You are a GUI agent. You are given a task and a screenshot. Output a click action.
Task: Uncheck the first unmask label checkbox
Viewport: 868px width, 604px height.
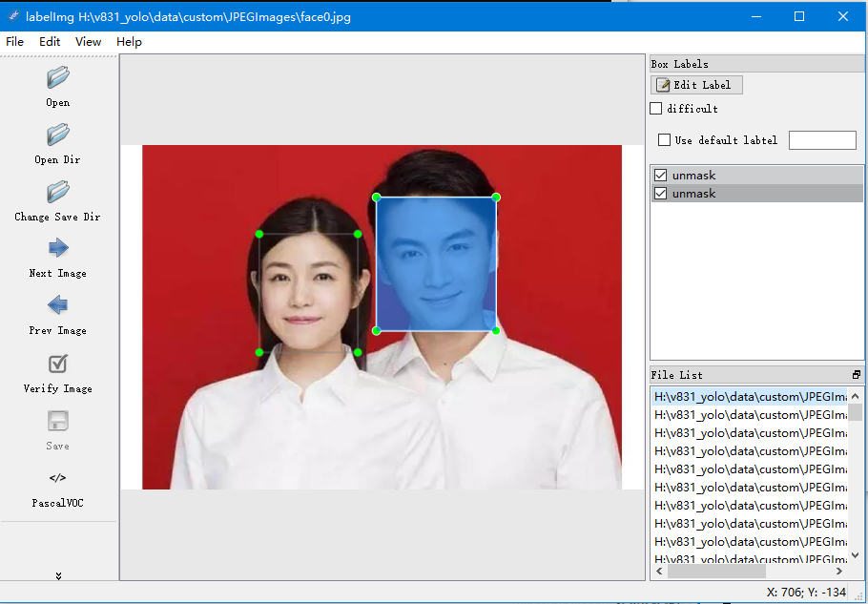coord(660,176)
